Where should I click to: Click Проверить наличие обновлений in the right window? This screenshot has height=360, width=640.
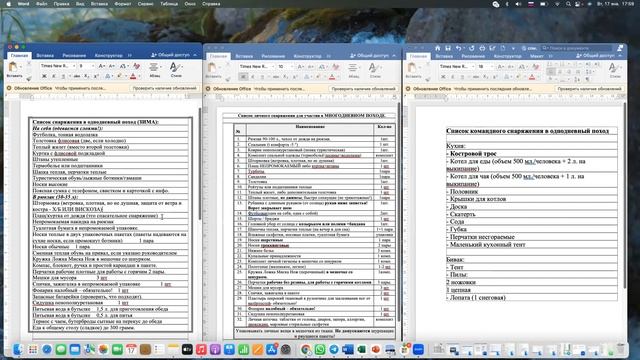point(589,88)
